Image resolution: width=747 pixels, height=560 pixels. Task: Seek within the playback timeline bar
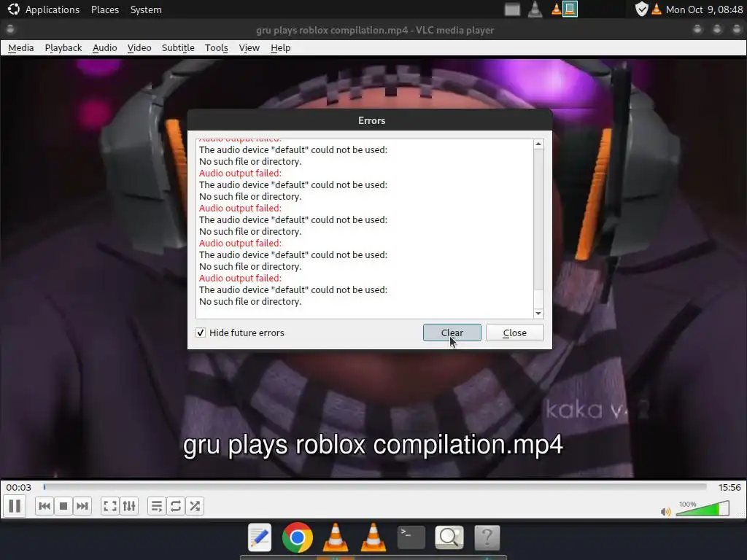click(375, 486)
